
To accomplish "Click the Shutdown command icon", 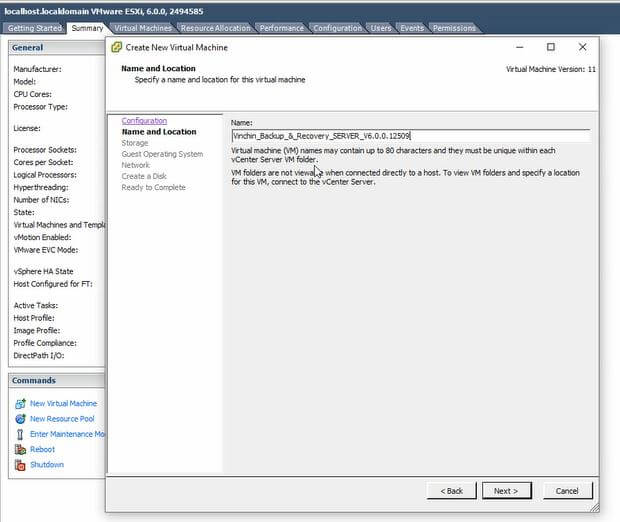I will pos(20,465).
